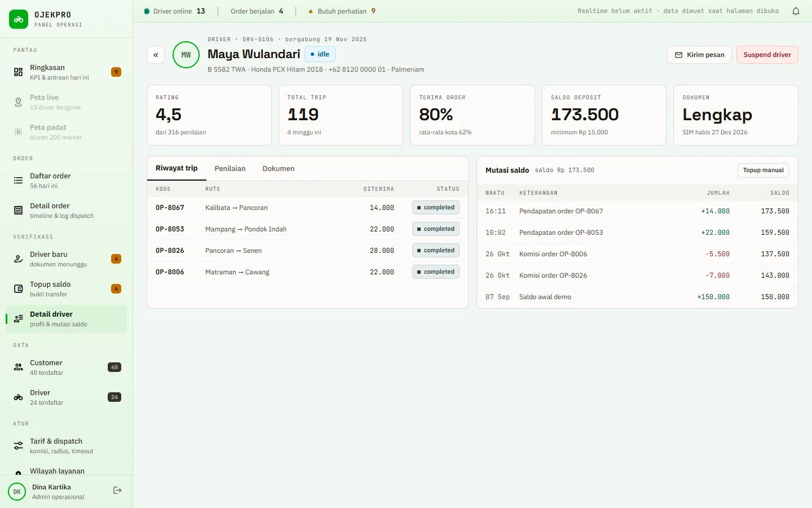Log out using the exit icon

117,491
